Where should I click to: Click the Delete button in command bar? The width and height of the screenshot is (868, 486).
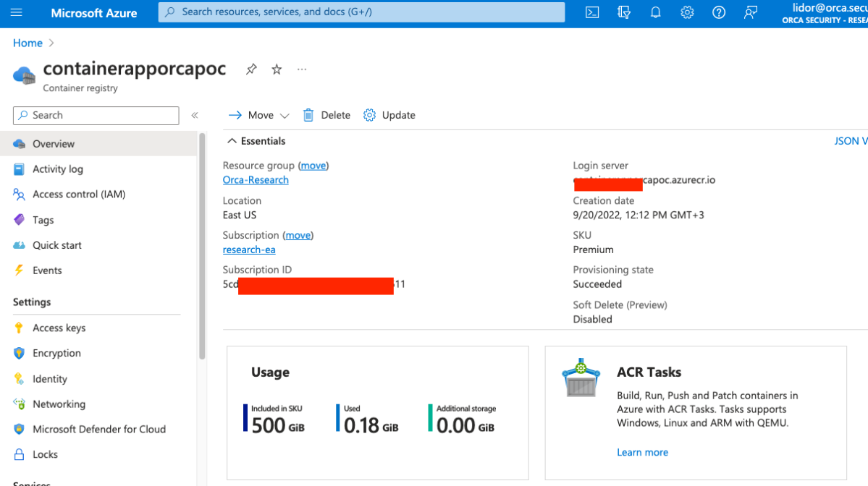326,115
